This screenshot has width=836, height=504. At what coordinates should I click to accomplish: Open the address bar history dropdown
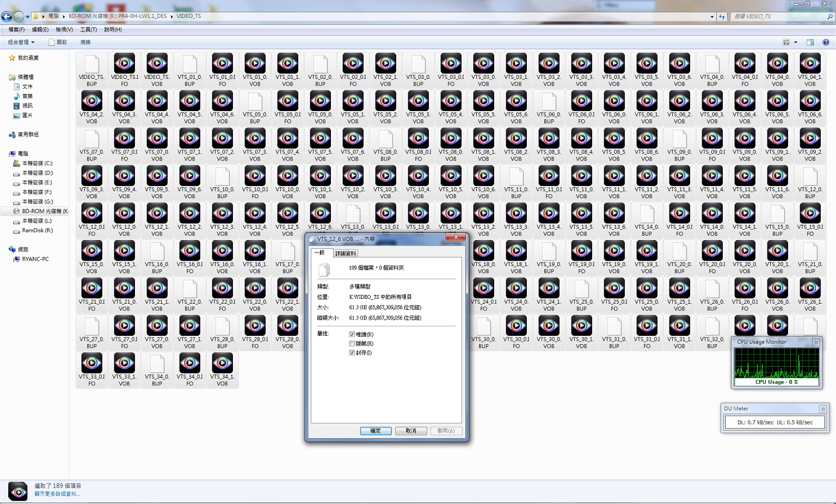[712, 16]
